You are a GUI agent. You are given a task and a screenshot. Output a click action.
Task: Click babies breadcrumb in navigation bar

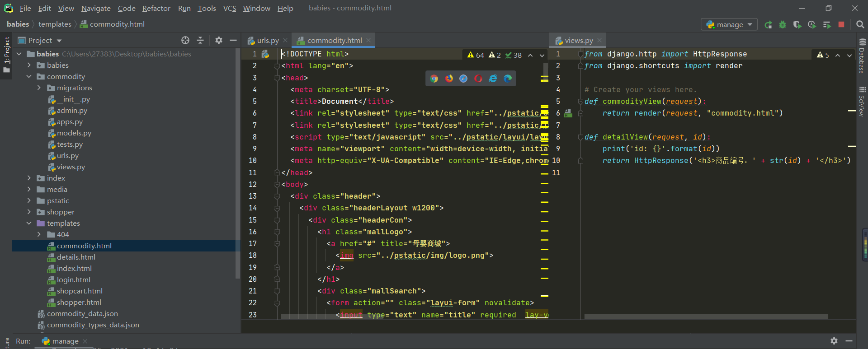(18, 24)
